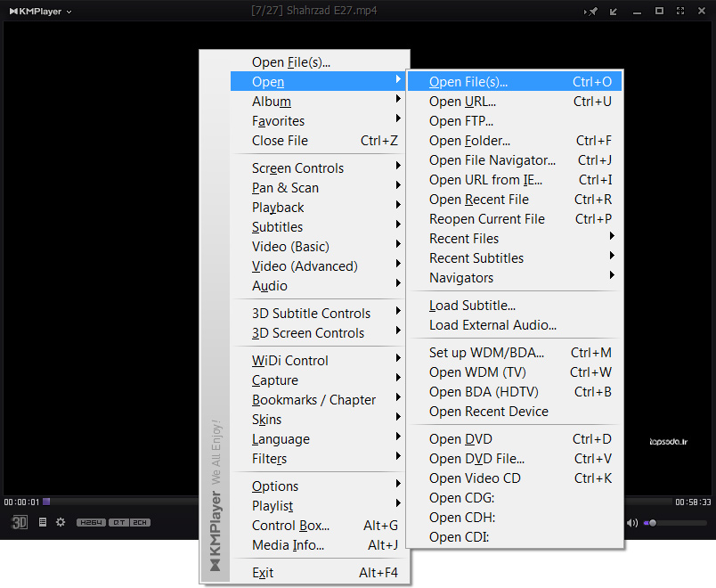Select Open CDG: entry

tap(515, 498)
